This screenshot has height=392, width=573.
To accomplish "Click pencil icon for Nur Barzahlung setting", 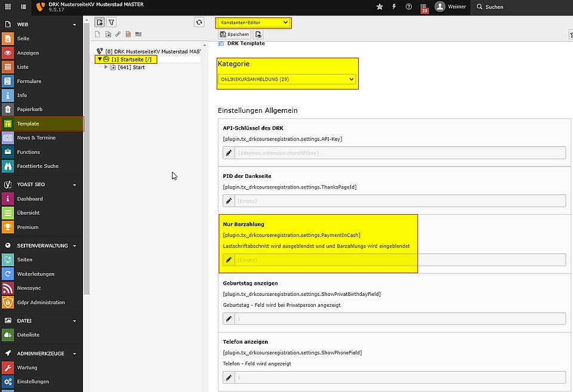I will tap(229, 260).
